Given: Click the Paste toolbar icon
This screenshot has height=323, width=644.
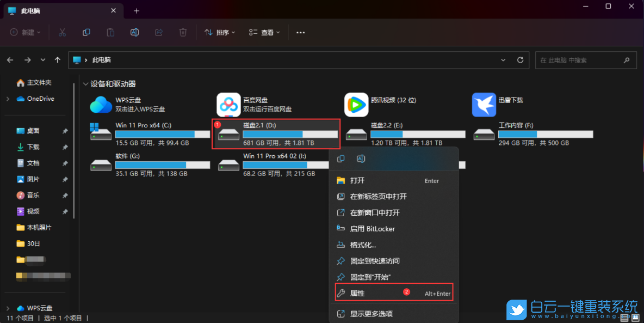Looking at the screenshot, I should pyautogui.click(x=110, y=32).
